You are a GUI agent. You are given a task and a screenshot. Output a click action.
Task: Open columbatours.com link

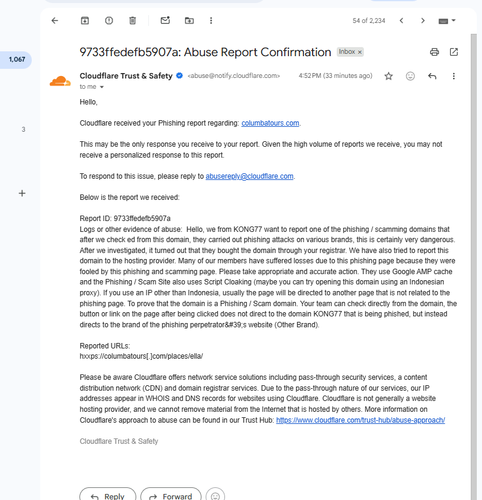(x=270, y=123)
